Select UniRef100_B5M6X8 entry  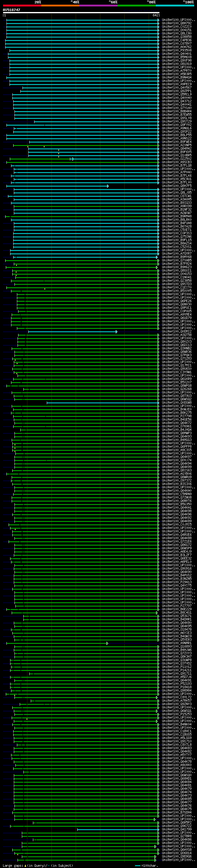[177, 57]
